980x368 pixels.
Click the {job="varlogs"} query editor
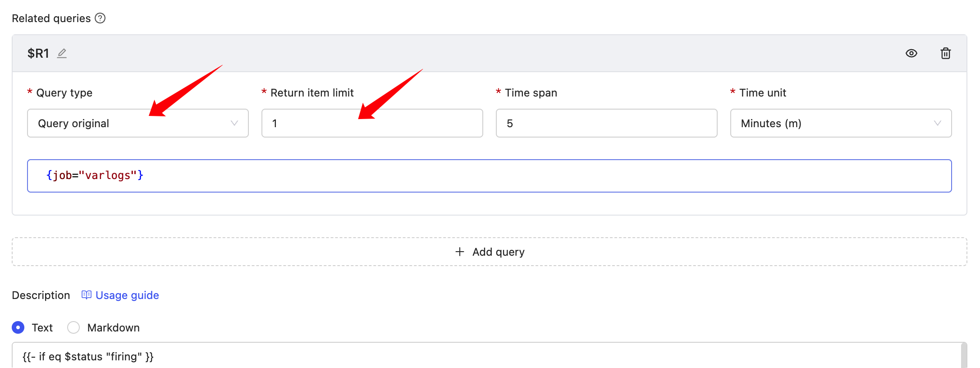point(489,176)
